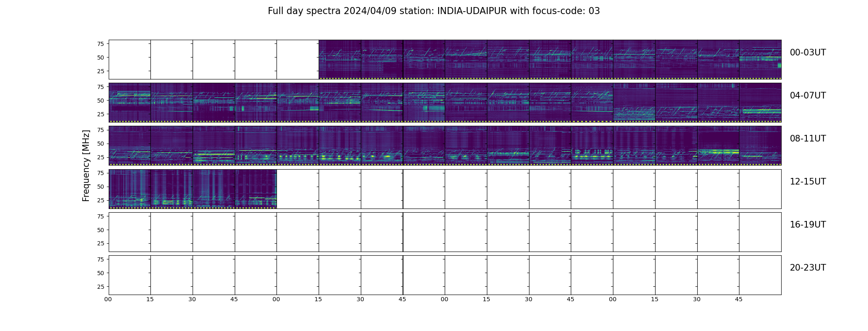Click the first empty panel in 16-19UT row
868x331 pixels.
(x=130, y=232)
